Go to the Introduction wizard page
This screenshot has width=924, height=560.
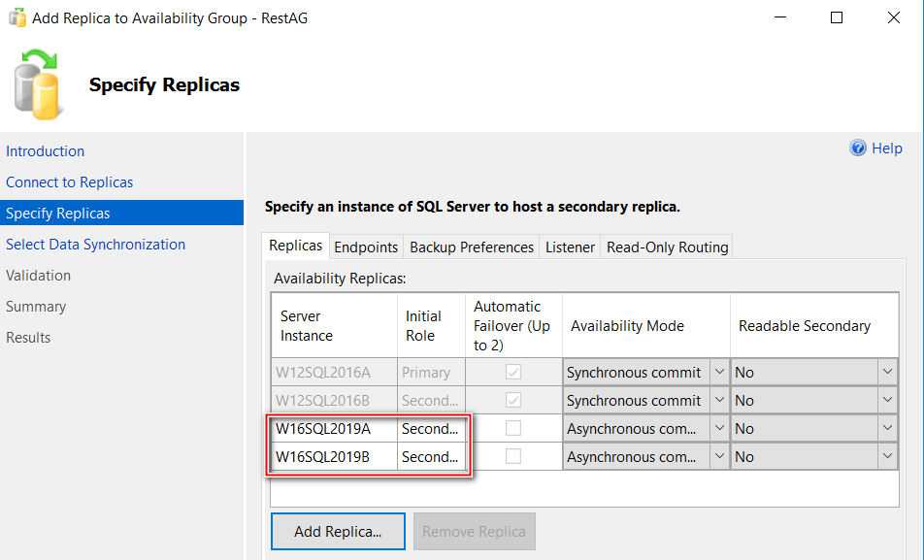(45, 151)
